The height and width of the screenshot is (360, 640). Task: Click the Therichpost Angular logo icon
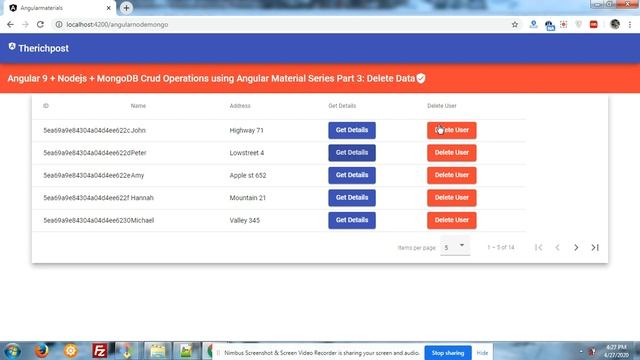tap(12, 46)
